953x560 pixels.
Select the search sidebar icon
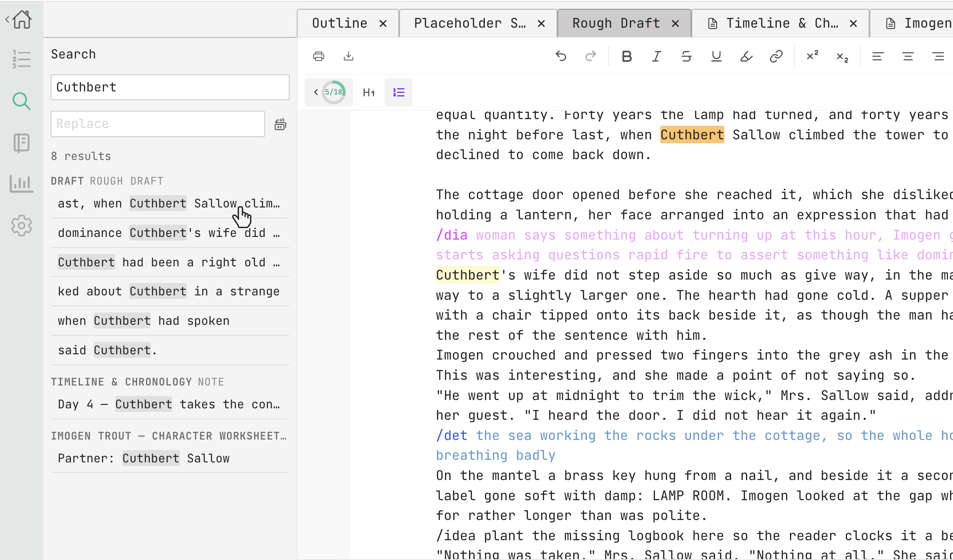(22, 101)
